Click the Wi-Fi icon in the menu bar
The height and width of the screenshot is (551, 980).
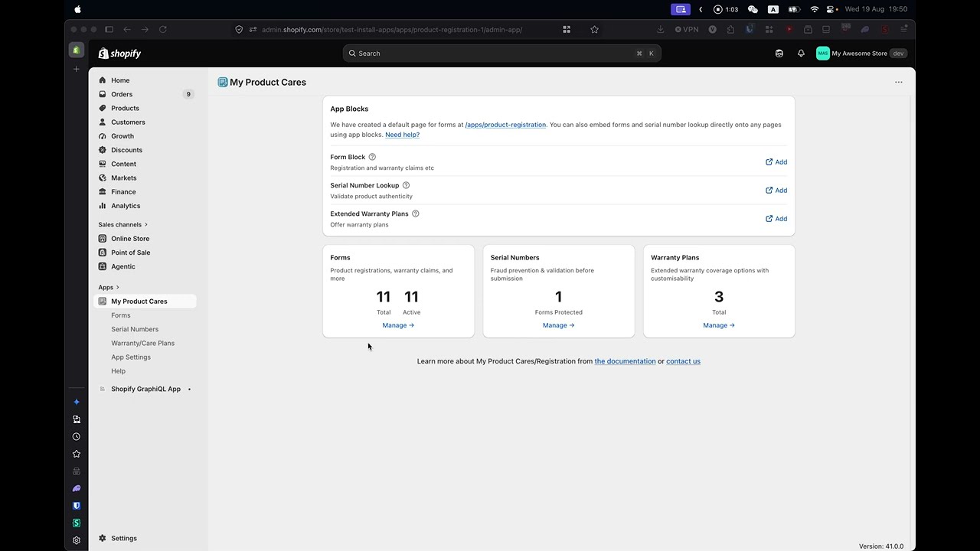click(x=814, y=9)
